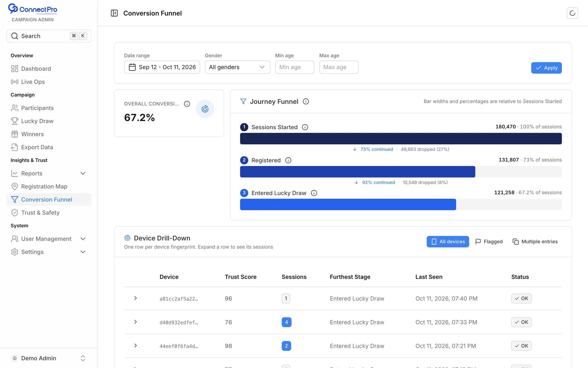Open the All genders dropdown
This screenshot has width=588, height=368.
click(x=237, y=67)
